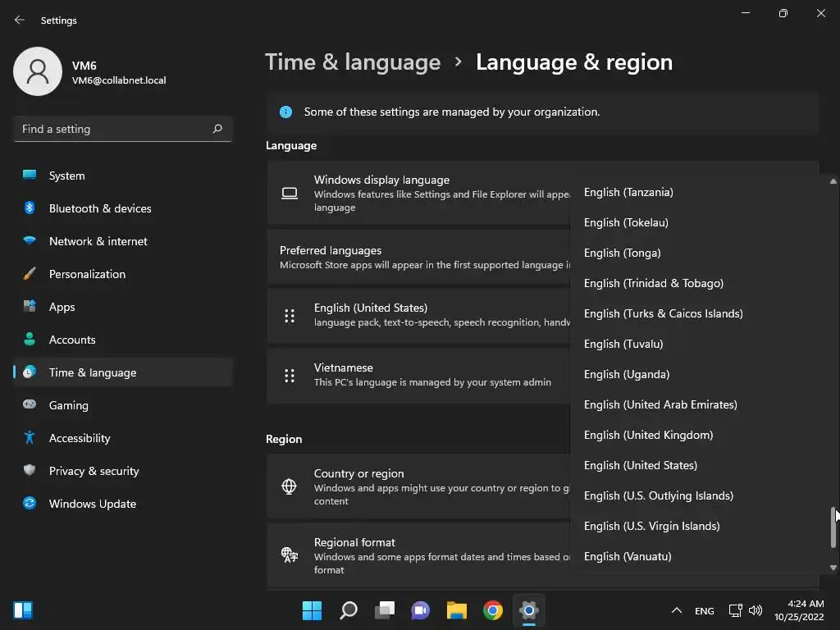Open taskbar Search
The image size is (840, 630).
(x=348, y=610)
